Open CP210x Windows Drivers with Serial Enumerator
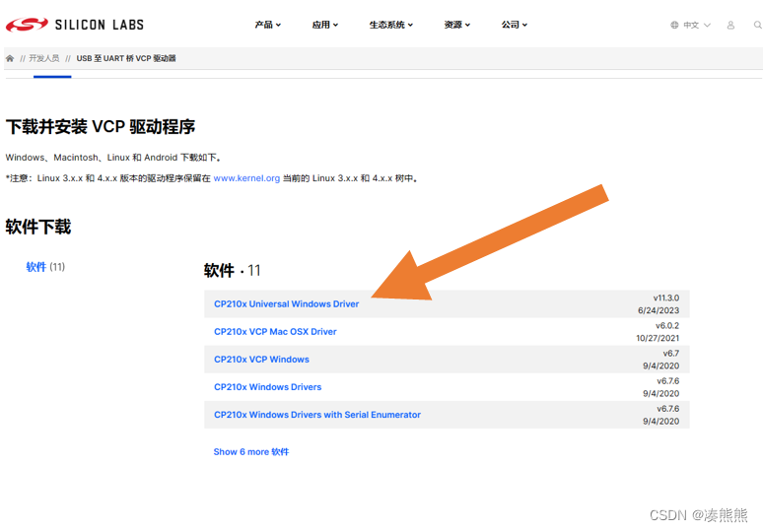The width and height of the screenshot is (763, 532). (x=317, y=415)
